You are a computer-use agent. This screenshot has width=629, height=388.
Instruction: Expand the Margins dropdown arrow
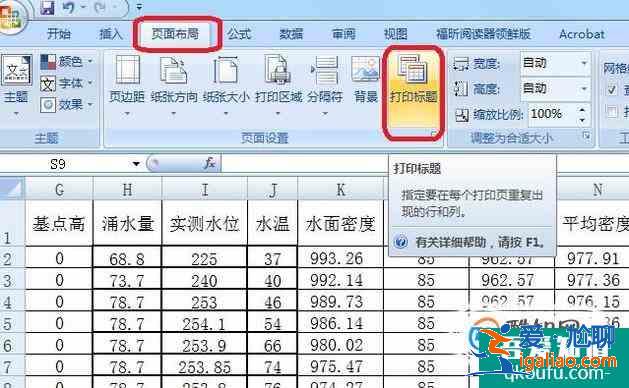pyautogui.click(x=127, y=114)
